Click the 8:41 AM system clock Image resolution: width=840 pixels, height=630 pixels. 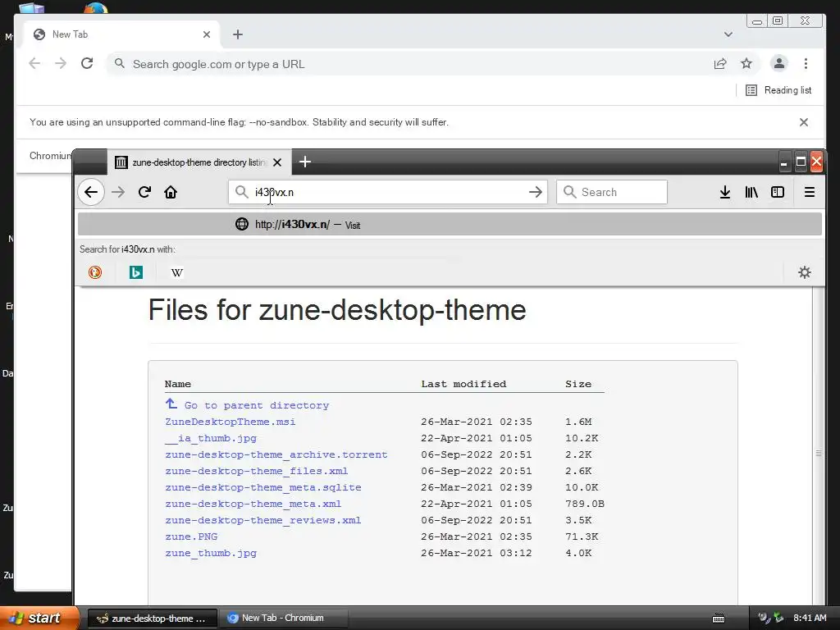click(x=810, y=618)
